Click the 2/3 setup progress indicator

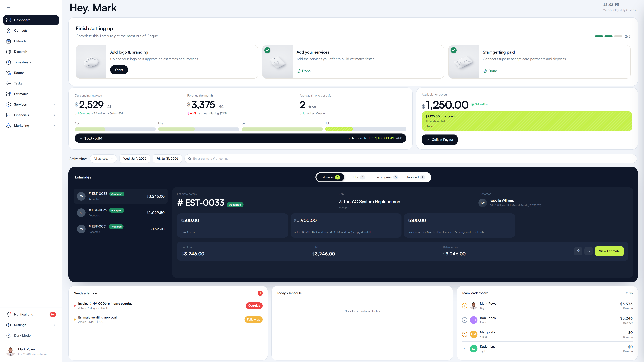613,36
